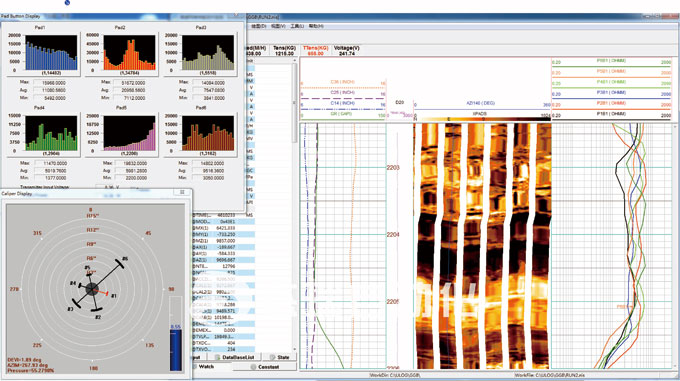Open the 帮助(H) help menu

point(316,26)
